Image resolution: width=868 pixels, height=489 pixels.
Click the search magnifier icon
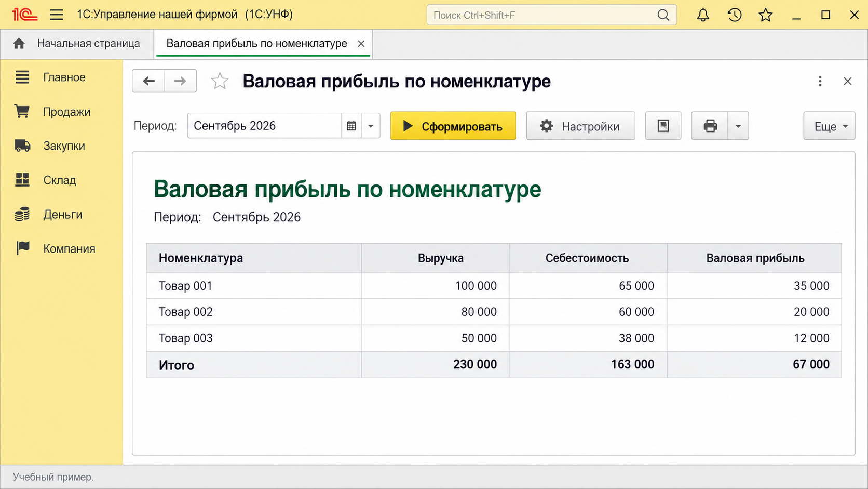coord(663,15)
